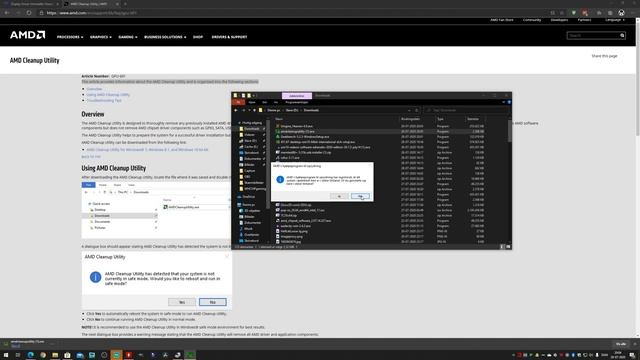The height and width of the screenshot is (360, 640).
Task: Click the browser profile avatar icon
Action: click(621, 13)
